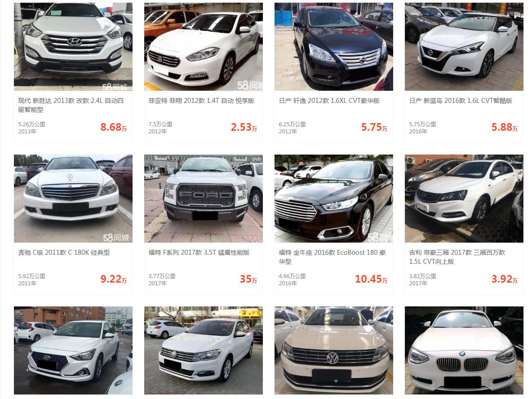532x399 pixels.
Task: Open the black Ford 金牛座 car photo
Action: (x=333, y=199)
